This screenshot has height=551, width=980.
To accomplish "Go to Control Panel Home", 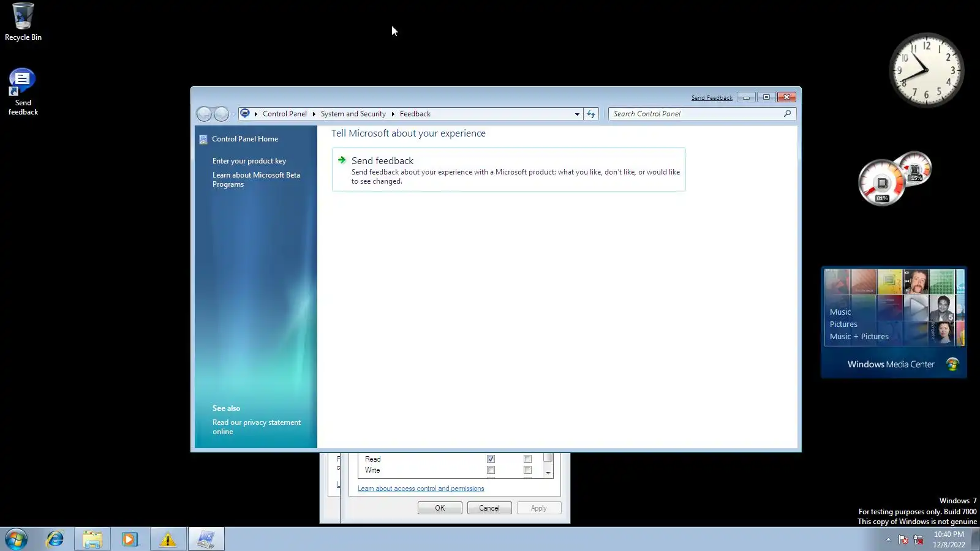I will click(245, 139).
